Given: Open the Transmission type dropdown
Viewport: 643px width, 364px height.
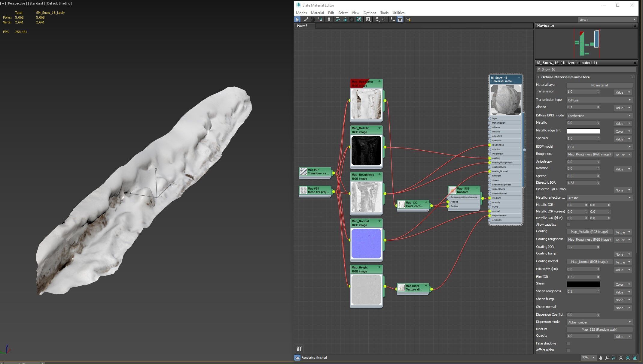Looking at the screenshot, I should 599,100.
